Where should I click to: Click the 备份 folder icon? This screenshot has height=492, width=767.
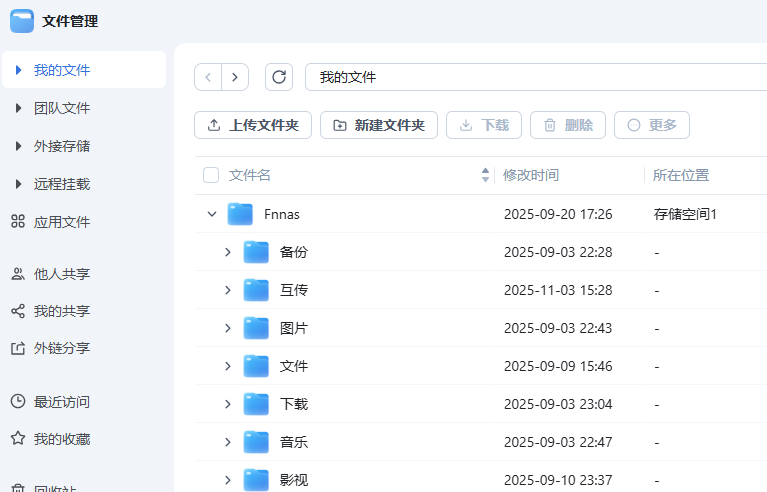pos(256,252)
